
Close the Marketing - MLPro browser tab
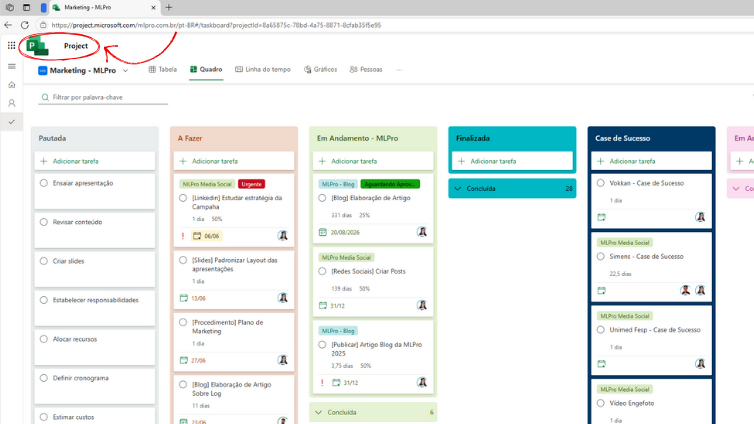[x=153, y=7]
